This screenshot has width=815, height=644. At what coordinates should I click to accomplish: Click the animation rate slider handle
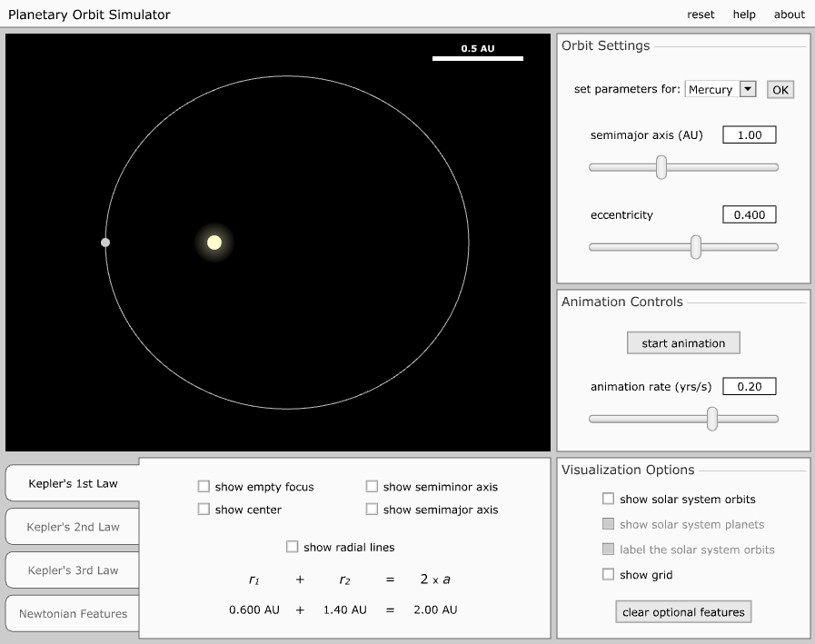pos(712,419)
